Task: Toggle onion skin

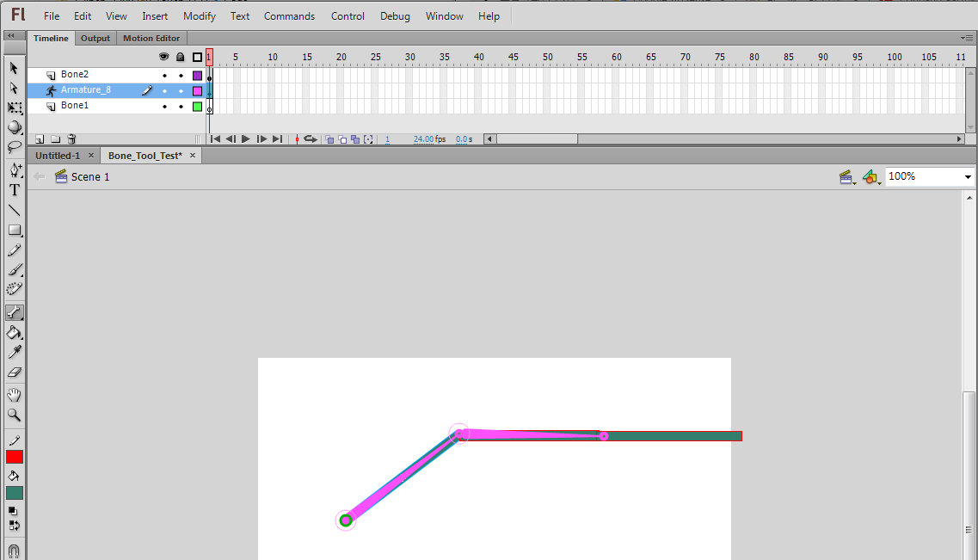Action: [329, 139]
